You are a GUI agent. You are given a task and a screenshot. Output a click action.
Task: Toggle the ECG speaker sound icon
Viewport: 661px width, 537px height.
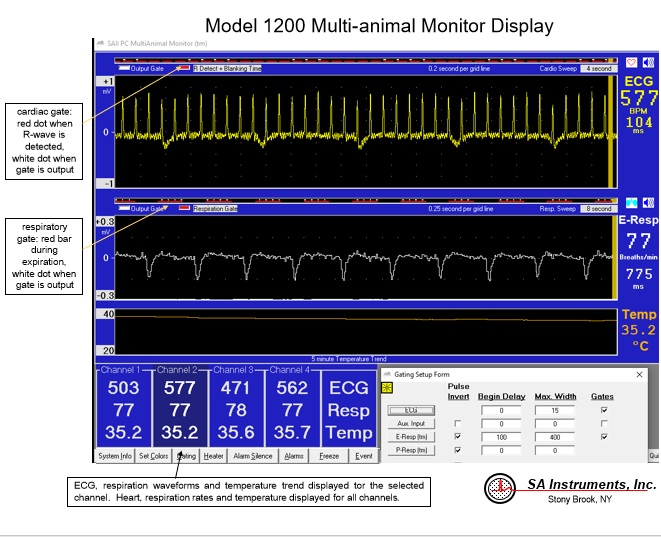click(647, 61)
